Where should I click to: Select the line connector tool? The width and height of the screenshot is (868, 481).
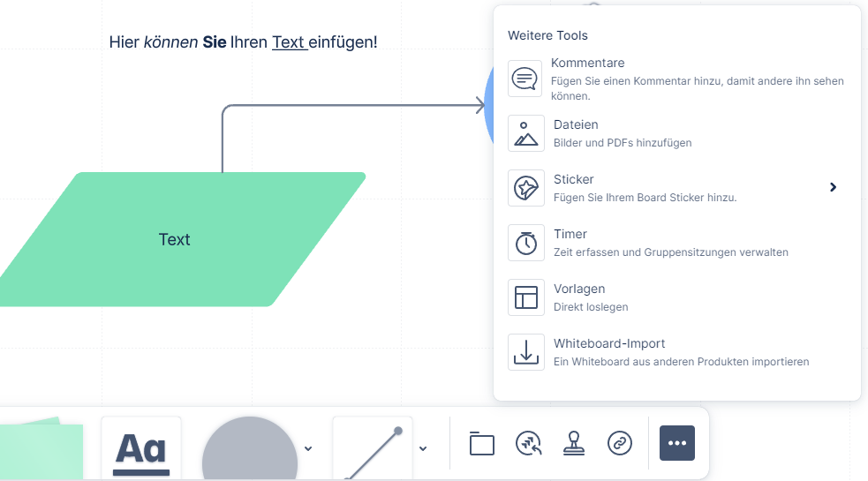[373, 449]
